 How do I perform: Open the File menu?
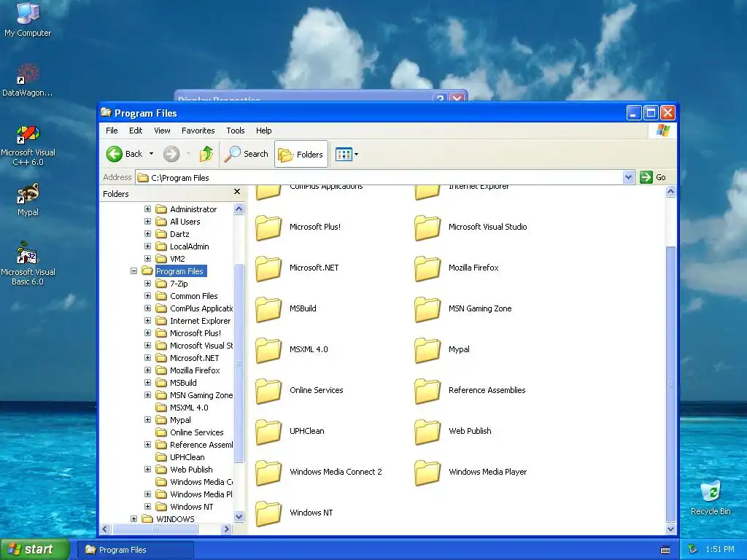112,131
